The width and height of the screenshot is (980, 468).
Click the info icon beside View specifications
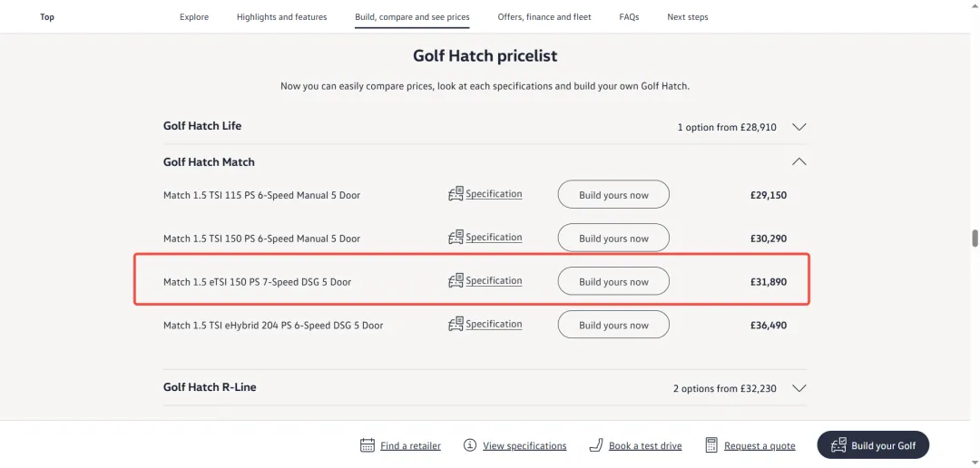coord(470,445)
